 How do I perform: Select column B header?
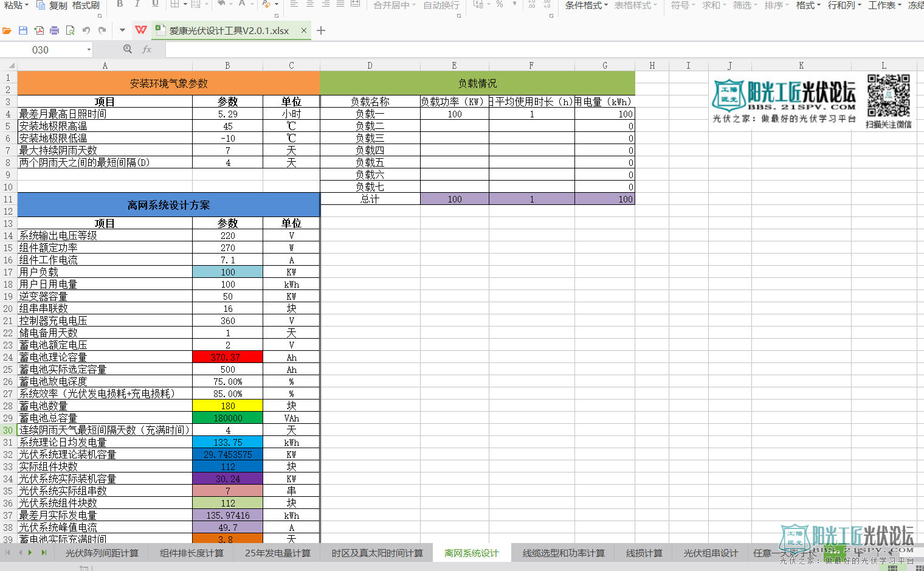pyautogui.click(x=227, y=66)
